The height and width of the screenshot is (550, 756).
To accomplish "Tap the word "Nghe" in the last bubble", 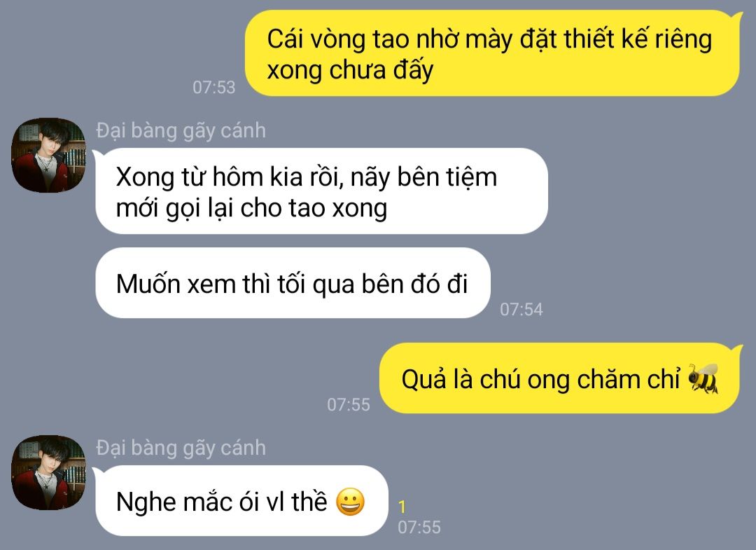I will point(146,502).
